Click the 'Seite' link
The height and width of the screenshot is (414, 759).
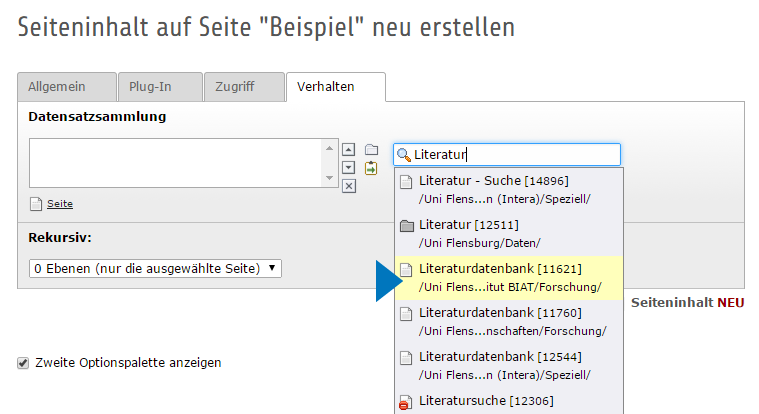coord(60,204)
